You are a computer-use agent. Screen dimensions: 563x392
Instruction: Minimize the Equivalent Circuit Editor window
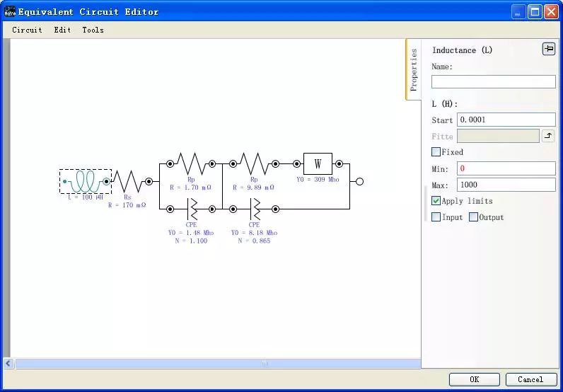pyautogui.click(x=518, y=12)
